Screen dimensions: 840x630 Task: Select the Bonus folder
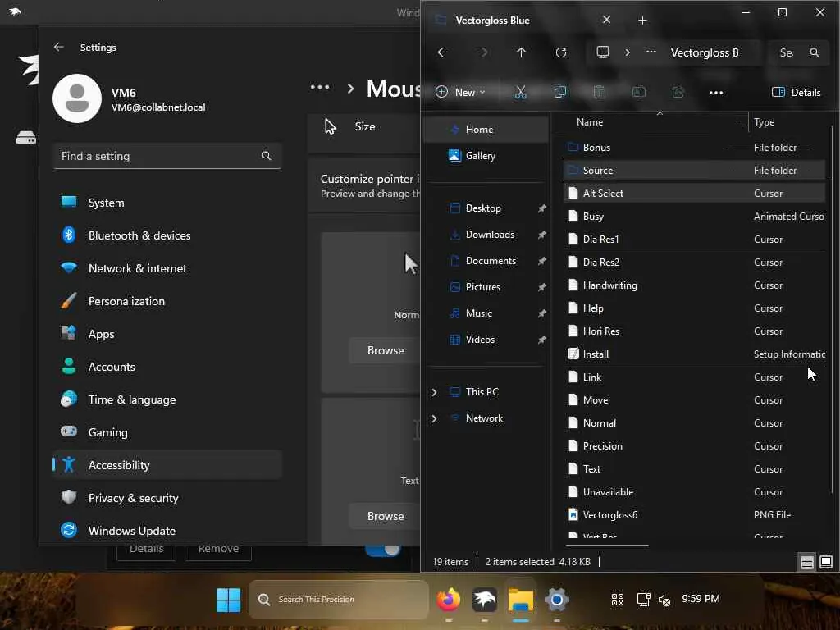tap(694, 148)
